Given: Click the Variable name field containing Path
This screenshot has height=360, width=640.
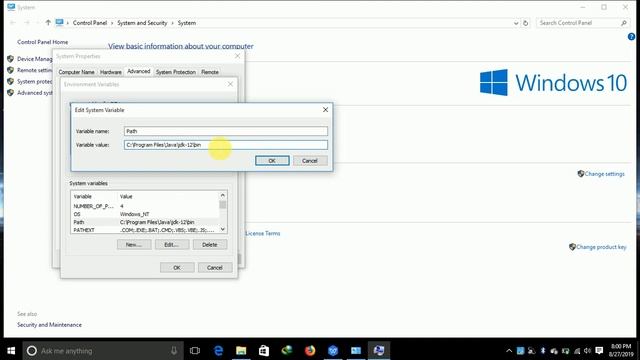Looking at the screenshot, I should [x=226, y=131].
